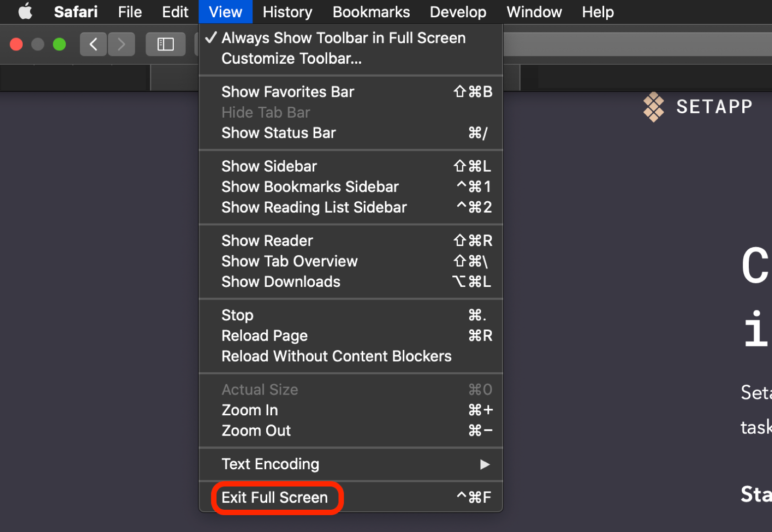This screenshot has height=532, width=772.
Task: Open the History menu
Action: tap(287, 11)
